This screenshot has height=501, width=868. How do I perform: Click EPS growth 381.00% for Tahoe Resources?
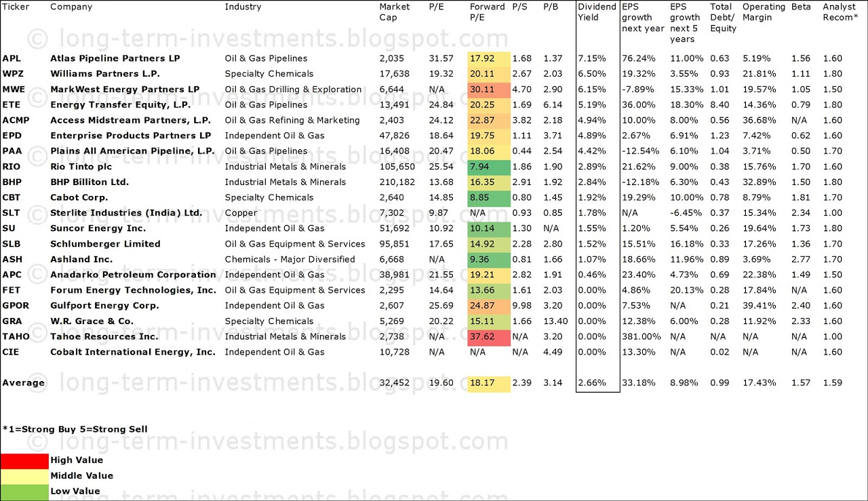pyautogui.click(x=641, y=336)
